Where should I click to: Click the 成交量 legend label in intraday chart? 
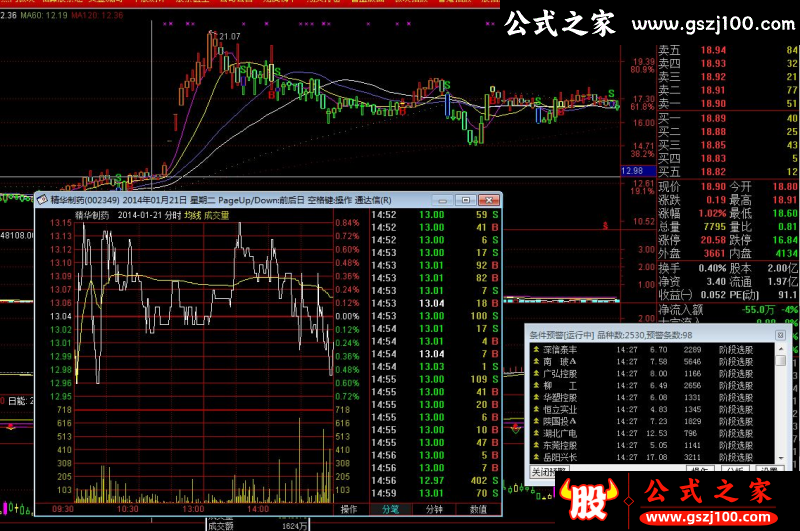coord(216,215)
